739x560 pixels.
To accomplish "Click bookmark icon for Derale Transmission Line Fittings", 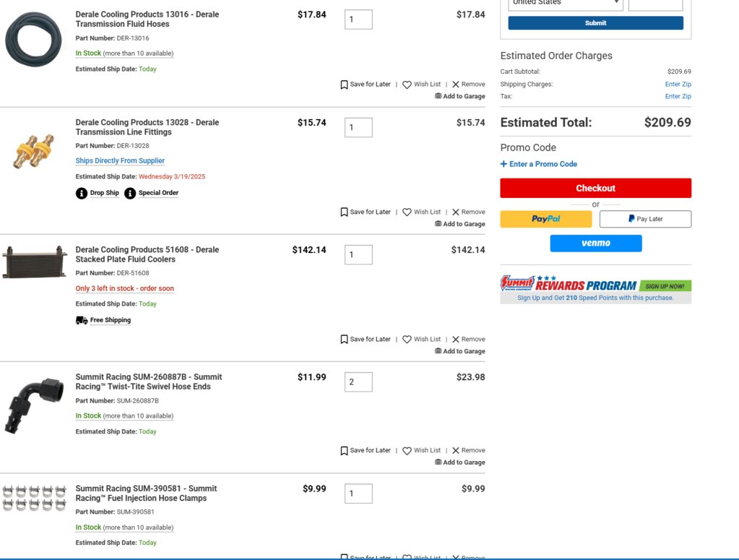I will 344,212.
